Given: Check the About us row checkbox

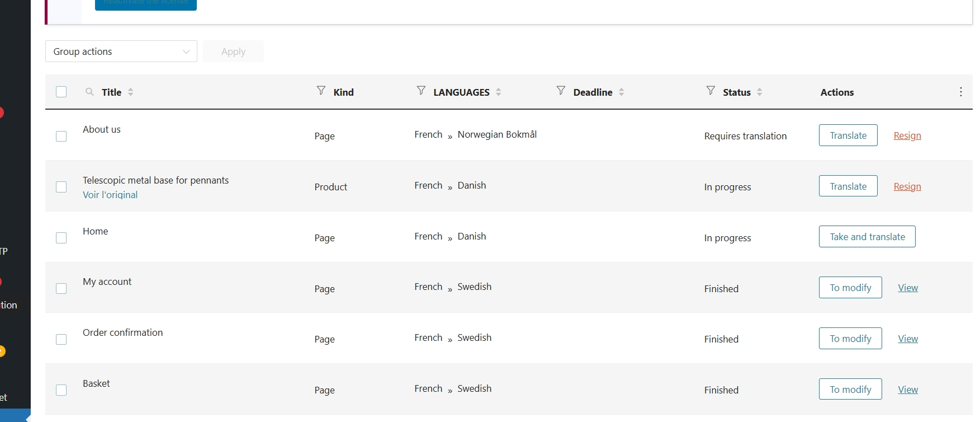Looking at the screenshot, I should (x=61, y=136).
